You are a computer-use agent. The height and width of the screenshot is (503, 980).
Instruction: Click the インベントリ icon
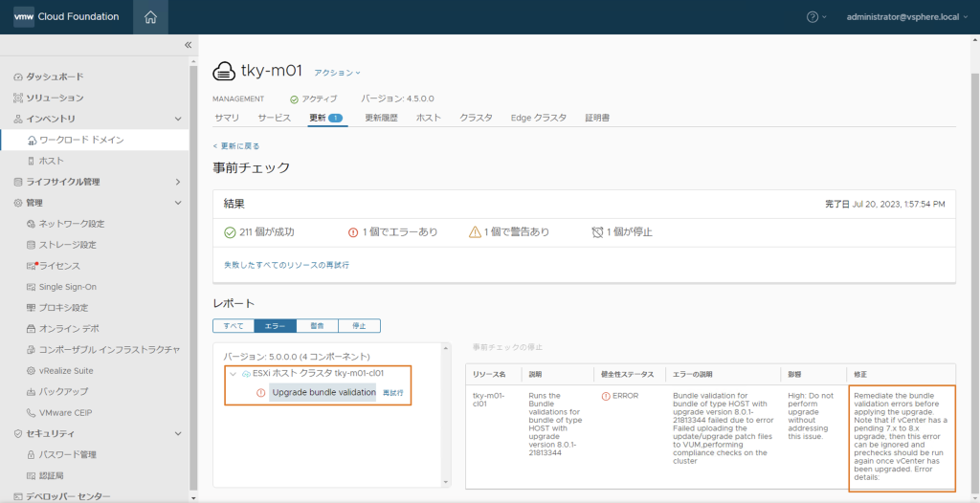[x=17, y=119]
